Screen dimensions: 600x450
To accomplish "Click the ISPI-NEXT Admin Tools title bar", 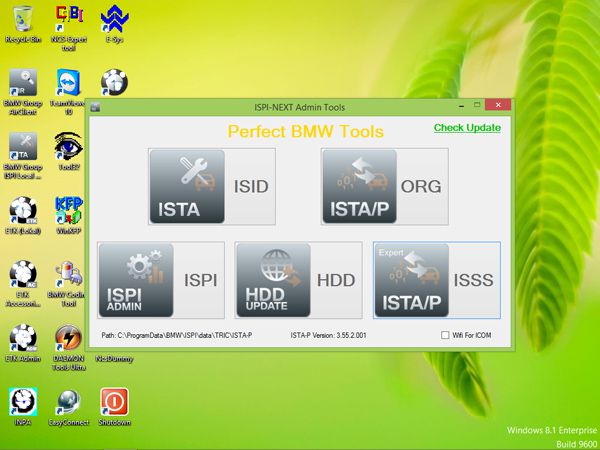I will tap(300, 107).
